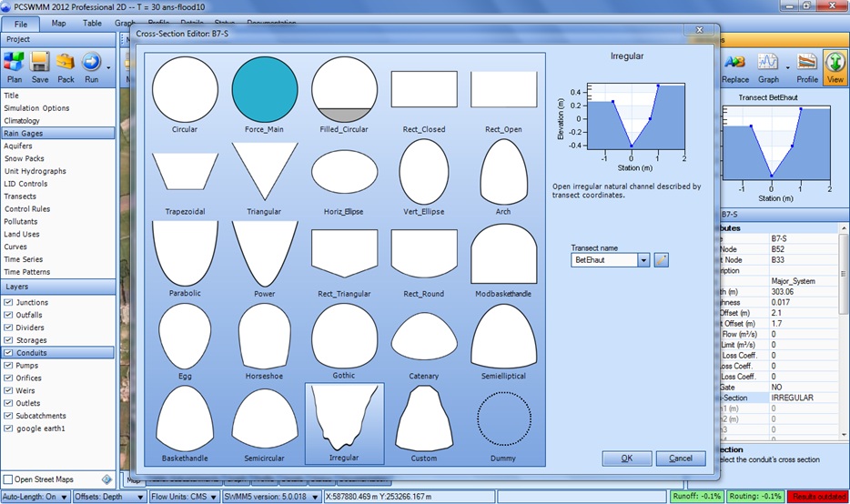Open the File tab
This screenshot has width=850, height=504.
[x=21, y=24]
